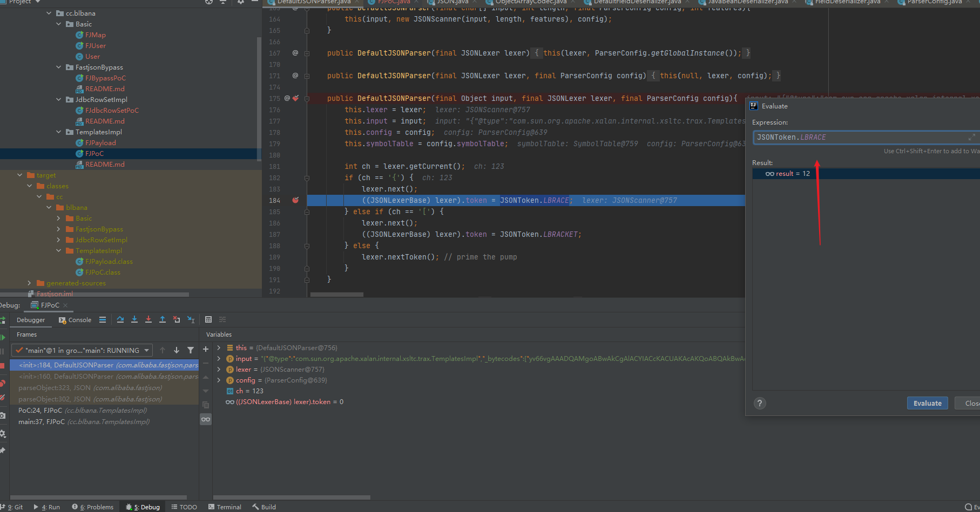Viewport: 980px width, 512px height.
Task: Open the Terminal tool window
Action: tap(224, 507)
